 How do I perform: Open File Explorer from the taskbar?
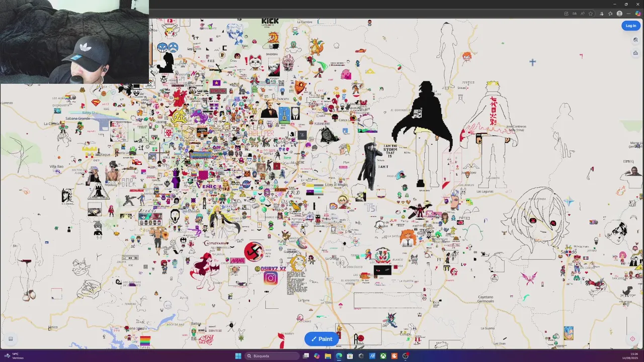328,356
